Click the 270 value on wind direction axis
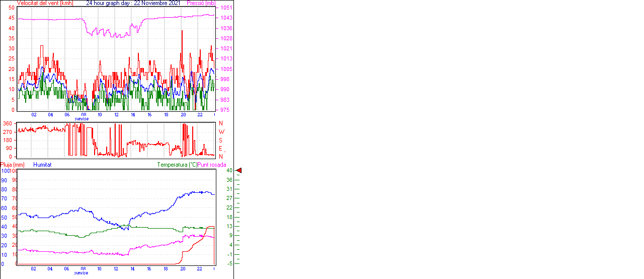The width and height of the screenshot is (644, 279). click(8, 132)
